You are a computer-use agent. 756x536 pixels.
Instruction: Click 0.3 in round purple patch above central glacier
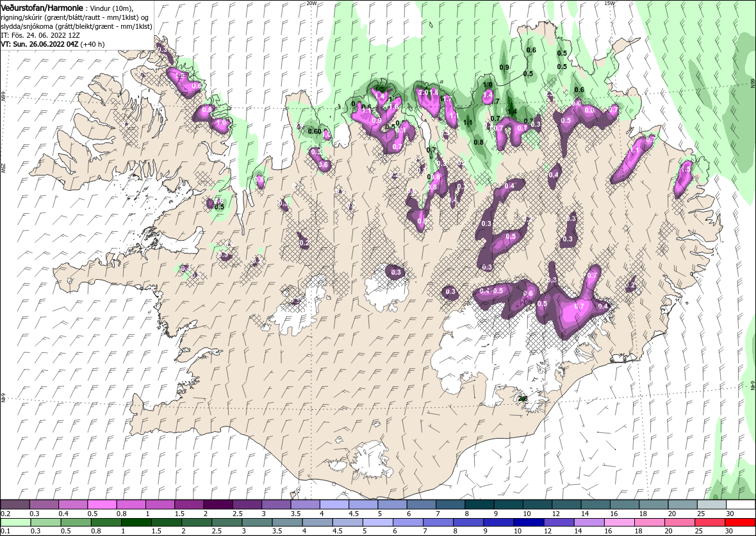[396, 272]
